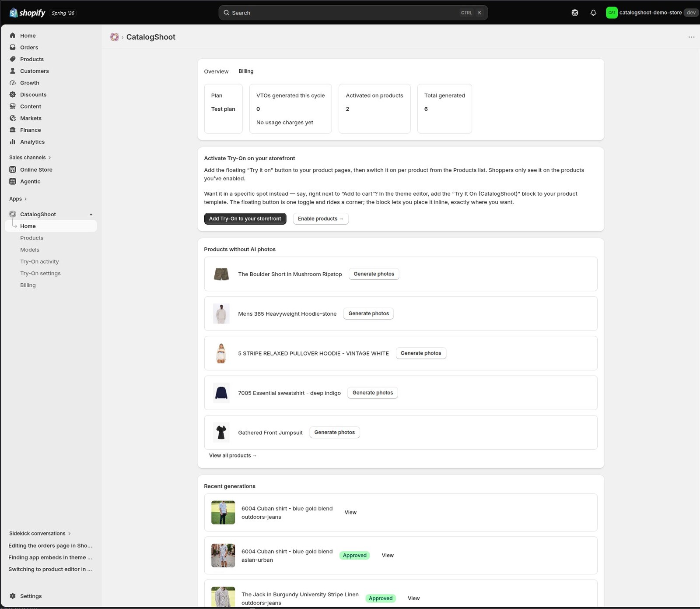Viewport: 700px width, 609px height.
Task: Click the Analytics bar chart icon
Action: pos(13,142)
